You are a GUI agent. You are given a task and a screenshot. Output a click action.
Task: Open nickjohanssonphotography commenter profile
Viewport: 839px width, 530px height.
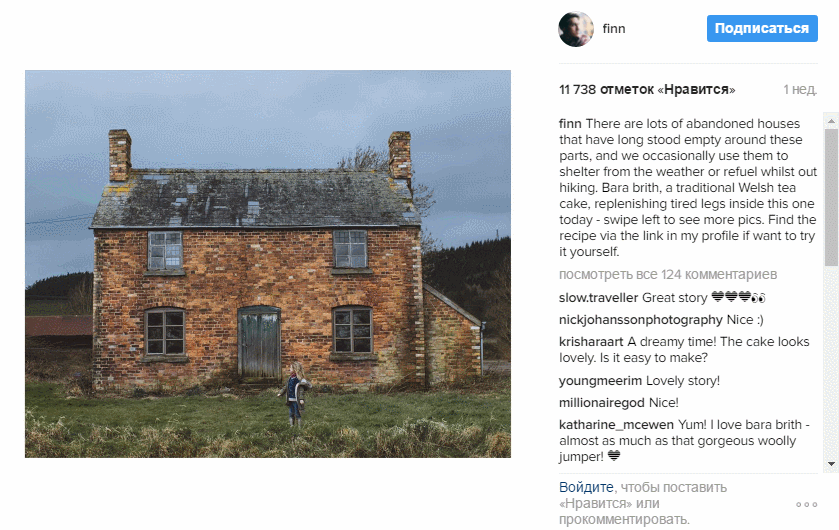coord(640,320)
